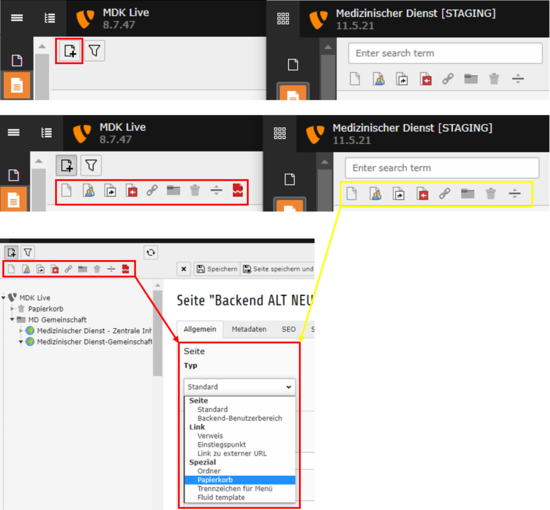Image resolution: width=550 pixels, height=510 pixels.
Task: Click the refresh page tree icon
Action: point(151,252)
